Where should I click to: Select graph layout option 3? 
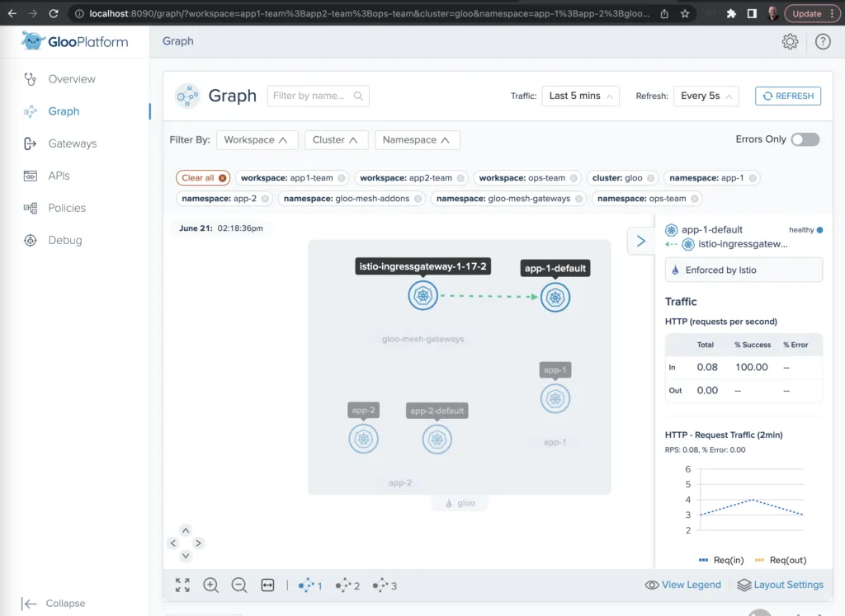[x=385, y=585]
